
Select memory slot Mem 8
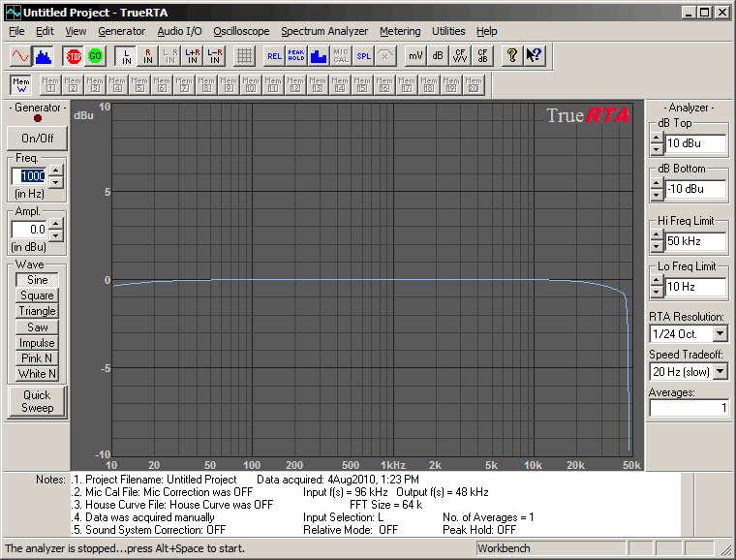pyautogui.click(x=206, y=85)
